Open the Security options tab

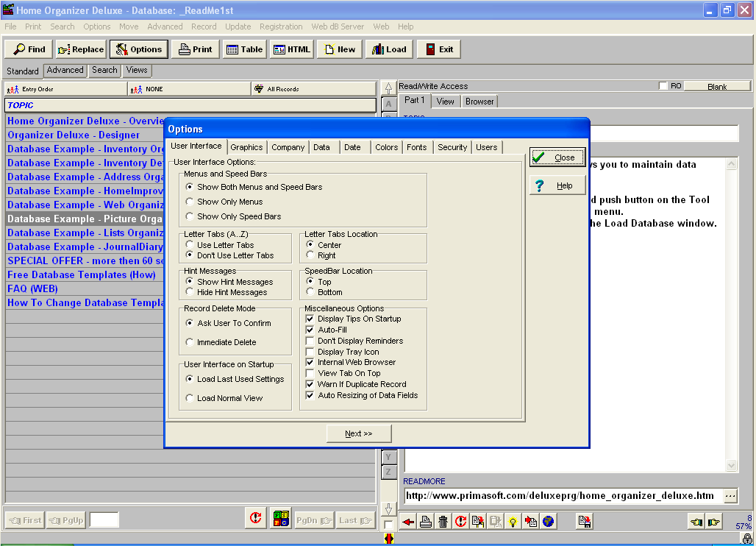[x=452, y=147]
